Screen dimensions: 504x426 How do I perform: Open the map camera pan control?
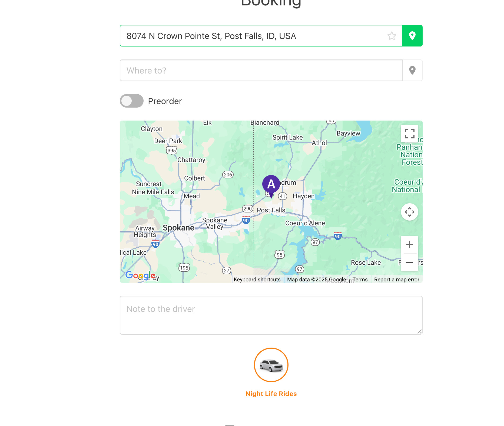(409, 212)
